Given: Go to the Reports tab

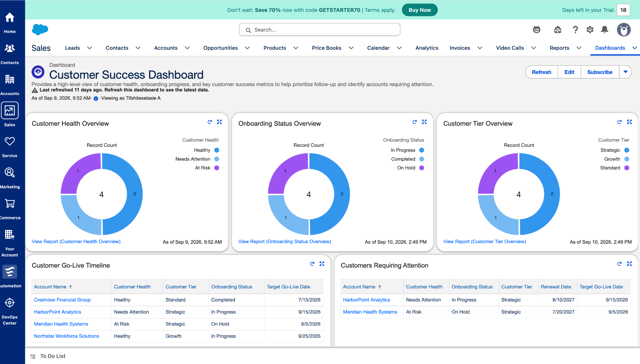Looking at the screenshot, I should coord(559,48).
